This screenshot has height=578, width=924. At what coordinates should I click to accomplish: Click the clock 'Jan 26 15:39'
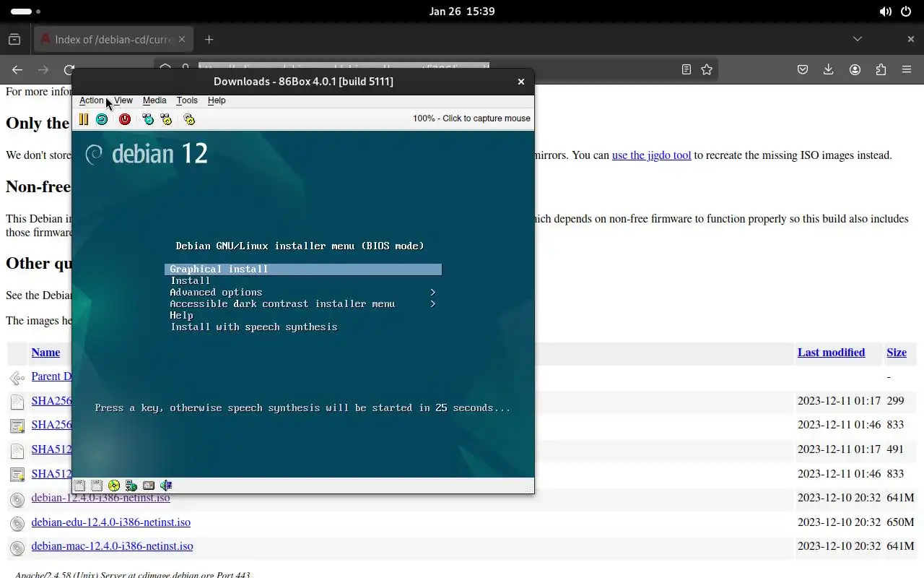click(x=462, y=12)
